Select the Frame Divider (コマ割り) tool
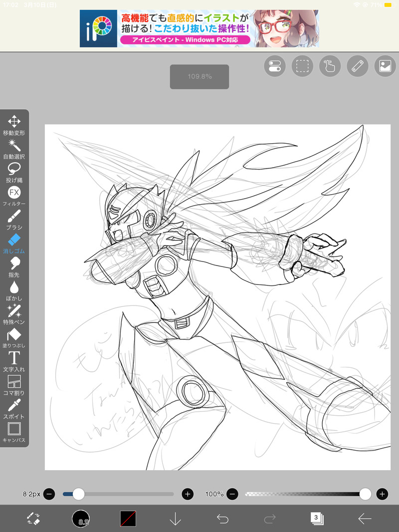Screen dimensions: 399x532 pyautogui.click(x=14, y=385)
